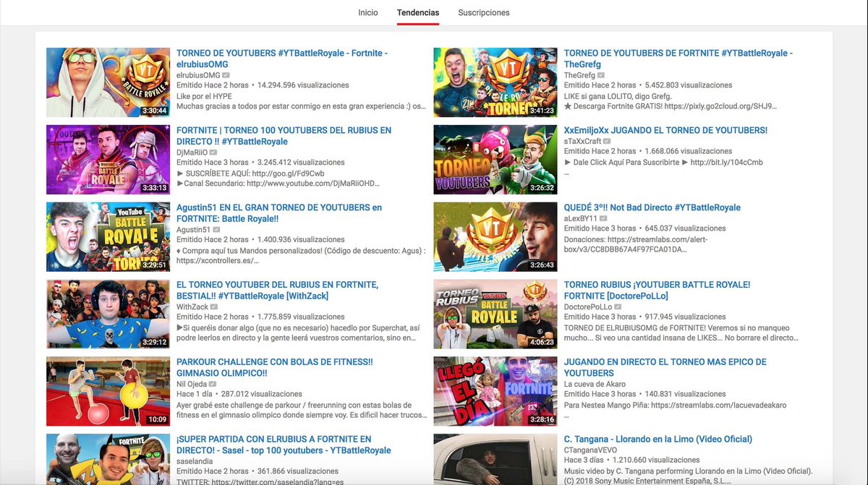Open title '¡SUPER PARTIDA CON ELRUBIUS A FORTNITE'

tap(284, 445)
